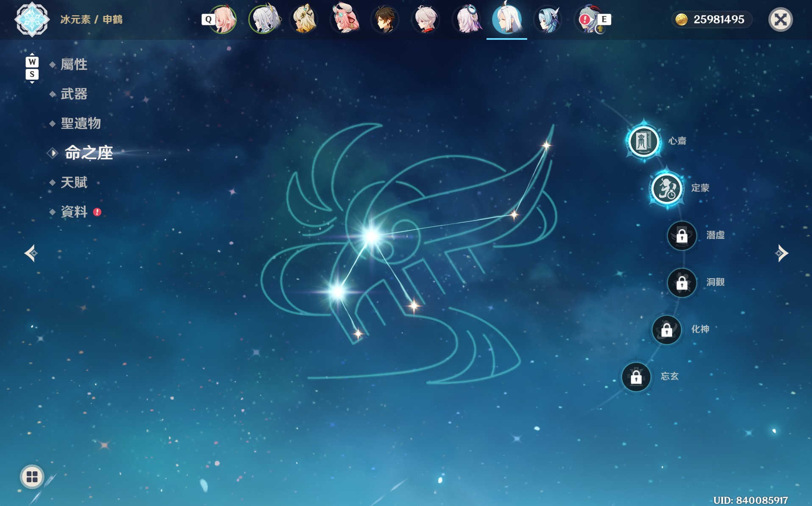Select the dark-haired character portrait in top bar
812x506 pixels.
[385, 19]
